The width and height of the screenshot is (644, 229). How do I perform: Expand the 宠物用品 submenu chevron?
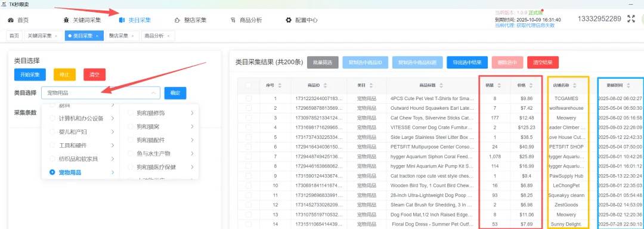pos(113,172)
